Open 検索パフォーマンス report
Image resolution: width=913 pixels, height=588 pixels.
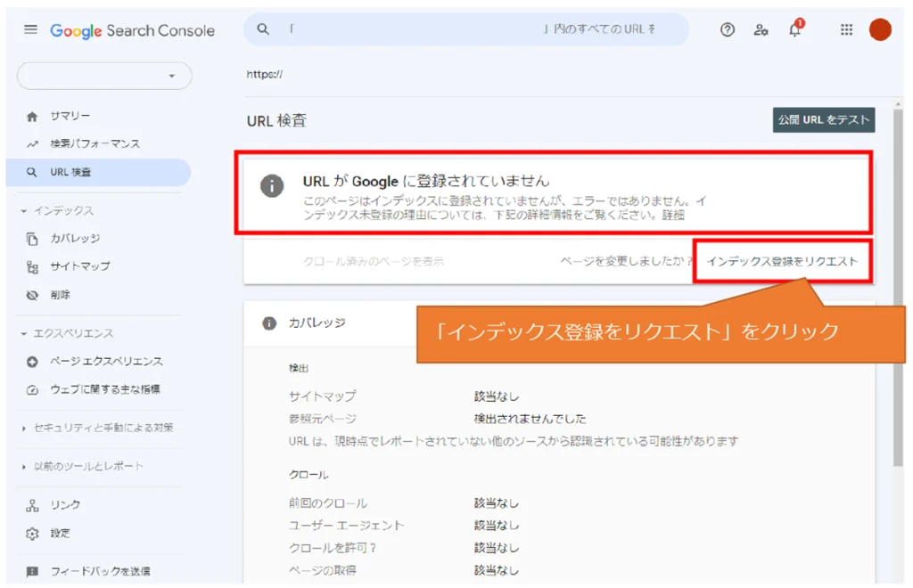tap(94, 143)
